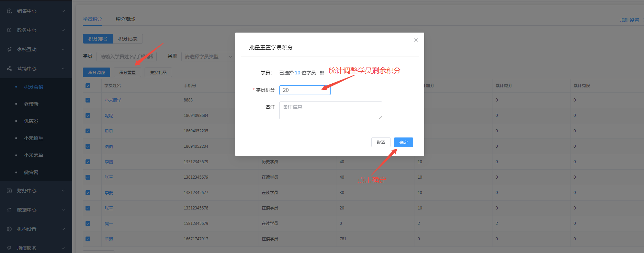644x253 pixels.
Task: Click the 机构设置 gear icon in sidebar
Action: click(x=9, y=229)
